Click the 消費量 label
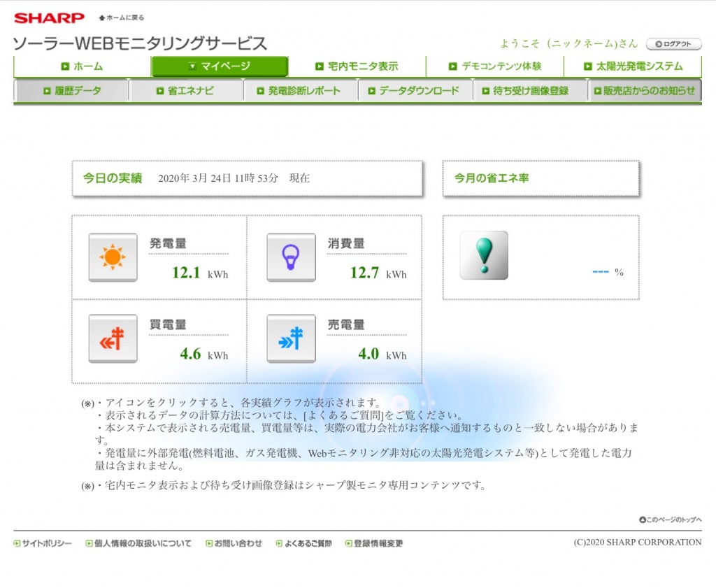Image resolution: width=716 pixels, height=588 pixels. 346,243
